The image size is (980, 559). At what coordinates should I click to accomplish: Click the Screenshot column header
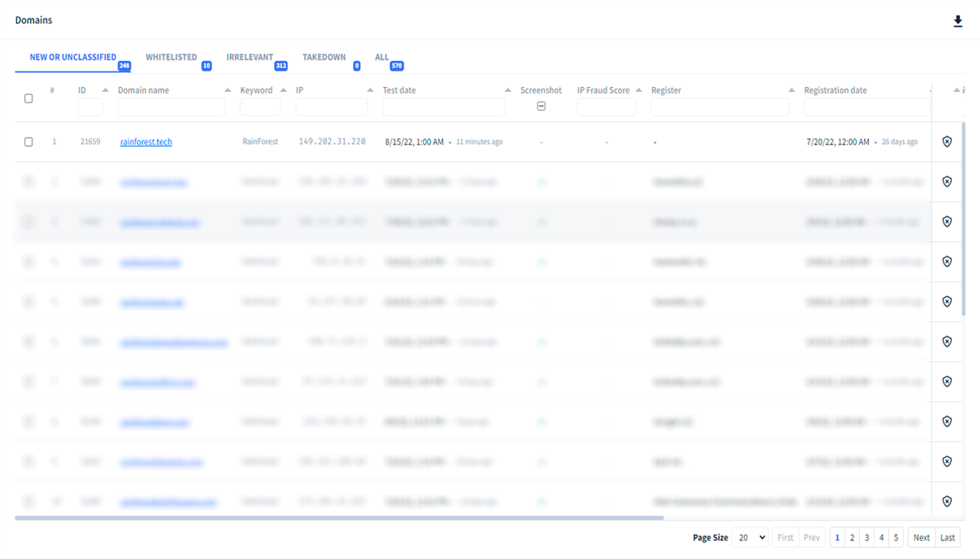click(541, 90)
